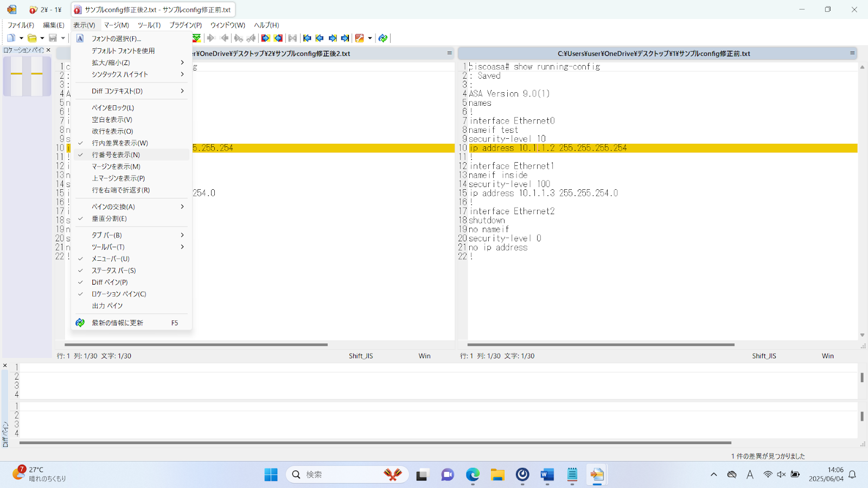This screenshot has width=868, height=488.
Task: Expand the ペインの交換(A) submenu
Action: click(x=131, y=207)
